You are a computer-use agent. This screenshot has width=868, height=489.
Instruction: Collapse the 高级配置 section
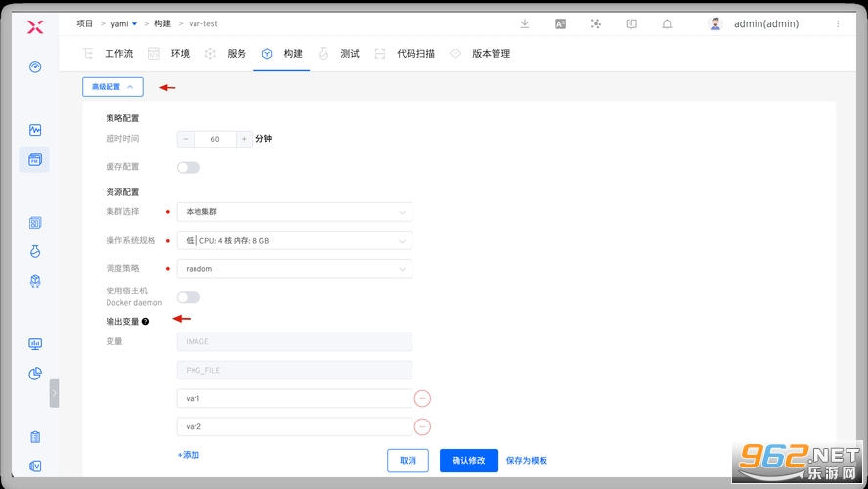pyautogui.click(x=113, y=87)
